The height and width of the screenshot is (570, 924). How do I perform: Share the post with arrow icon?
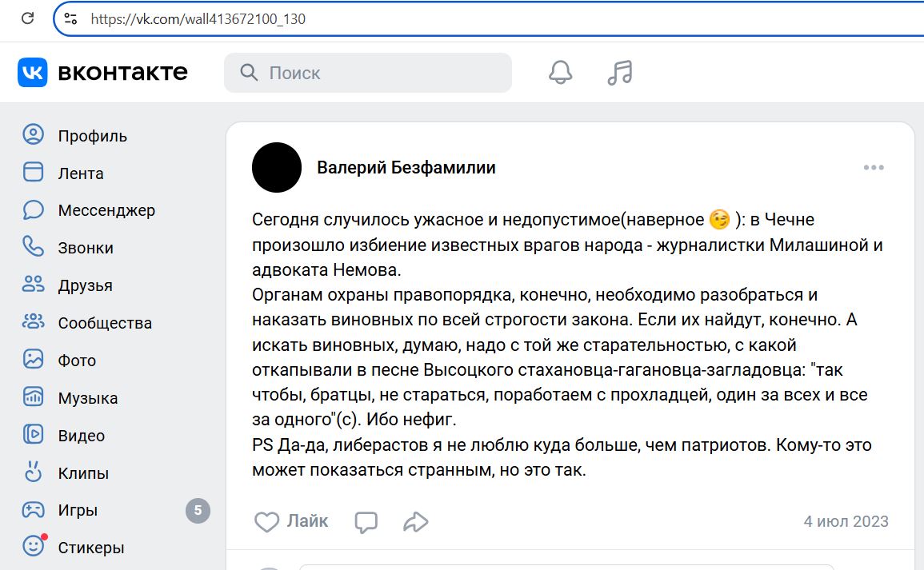click(x=415, y=522)
